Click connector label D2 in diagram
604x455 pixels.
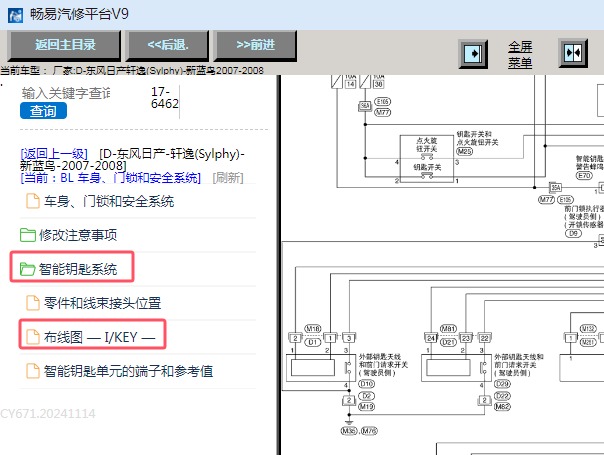pyautogui.click(x=366, y=396)
